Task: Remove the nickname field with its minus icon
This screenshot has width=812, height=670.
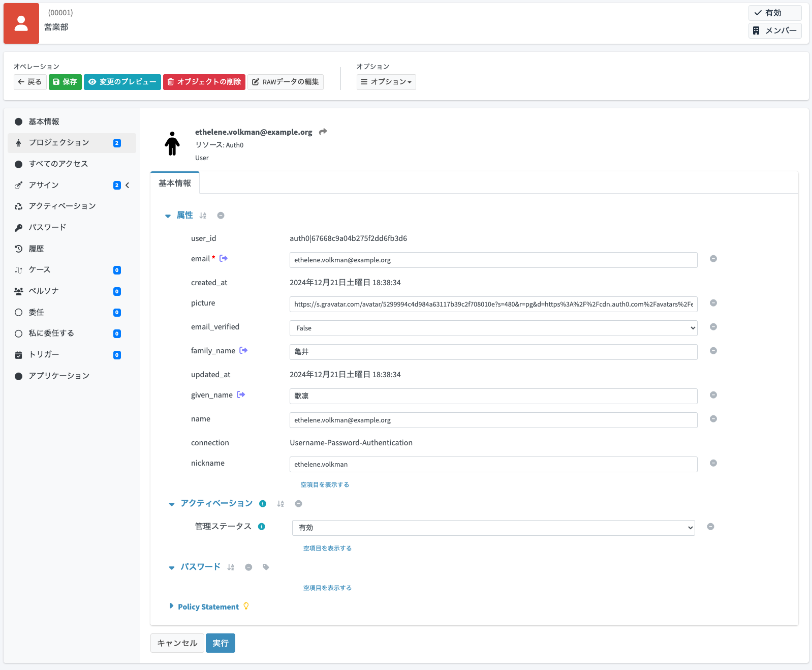Action: click(x=713, y=463)
